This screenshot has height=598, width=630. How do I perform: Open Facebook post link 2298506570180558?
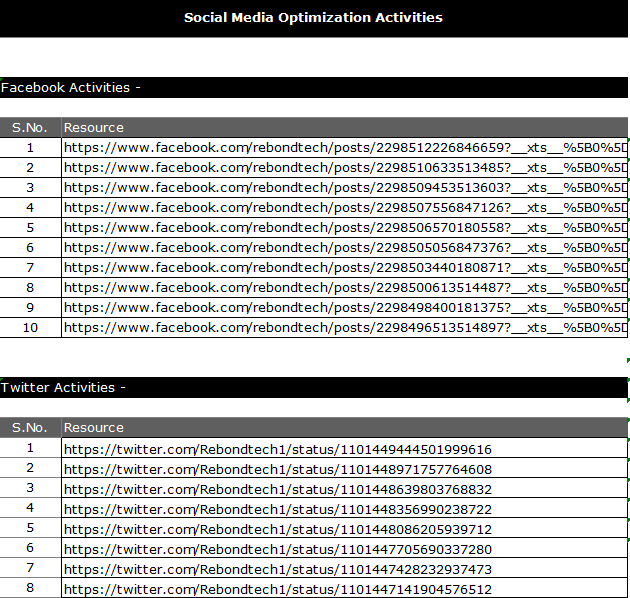(x=345, y=228)
